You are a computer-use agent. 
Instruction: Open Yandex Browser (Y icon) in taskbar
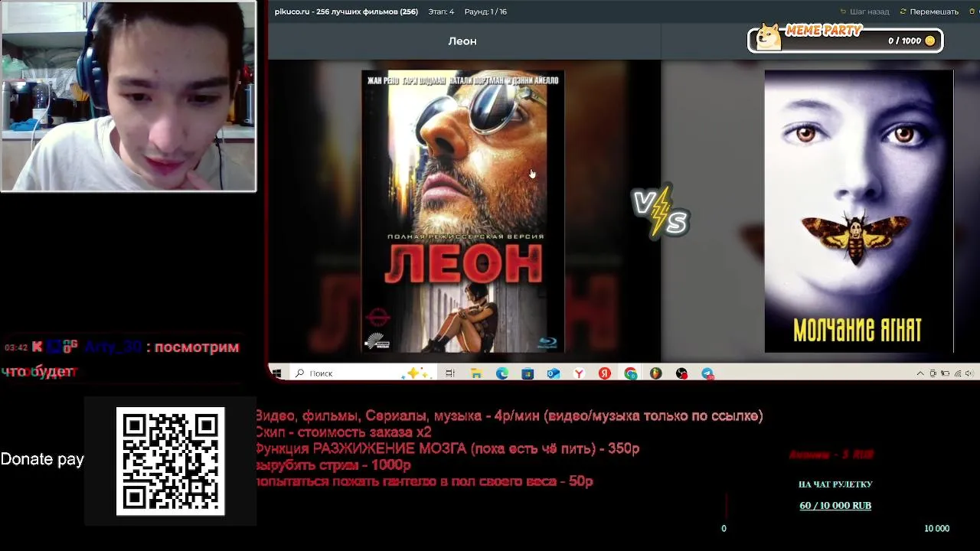tap(579, 373)
